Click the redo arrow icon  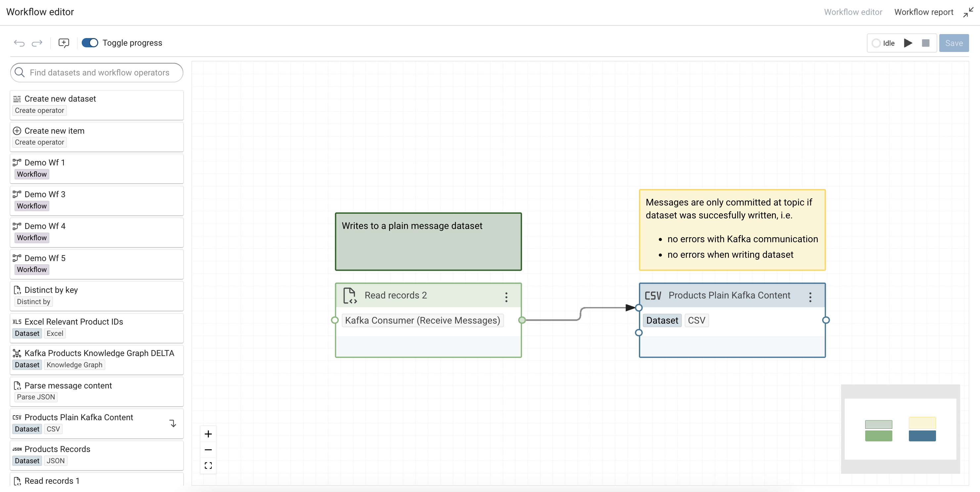click(x=37, y=43)
